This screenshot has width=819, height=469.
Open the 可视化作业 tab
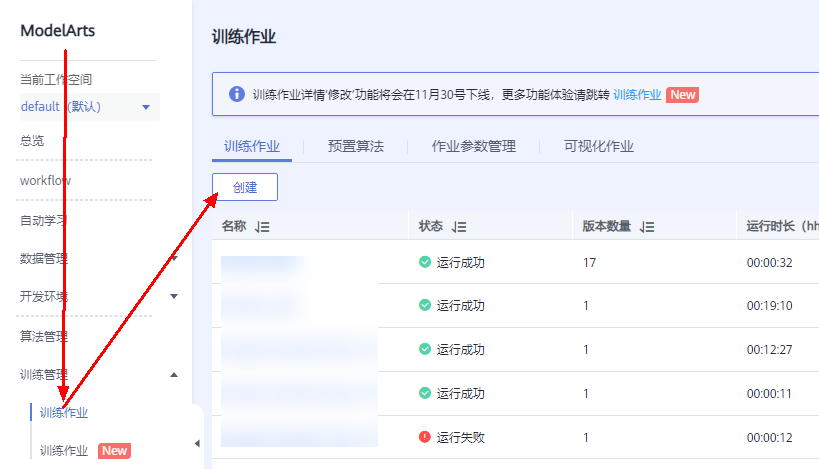tap(598, 146)
